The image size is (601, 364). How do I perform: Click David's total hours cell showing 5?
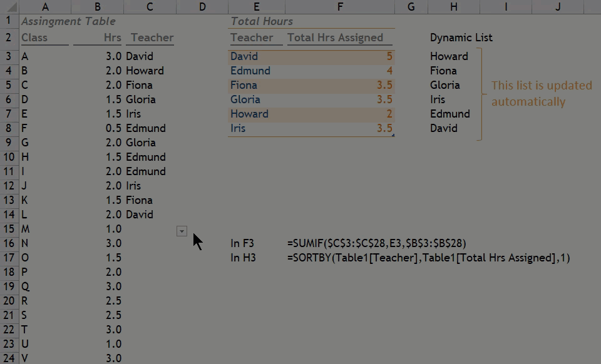click(x=340, y=56)
